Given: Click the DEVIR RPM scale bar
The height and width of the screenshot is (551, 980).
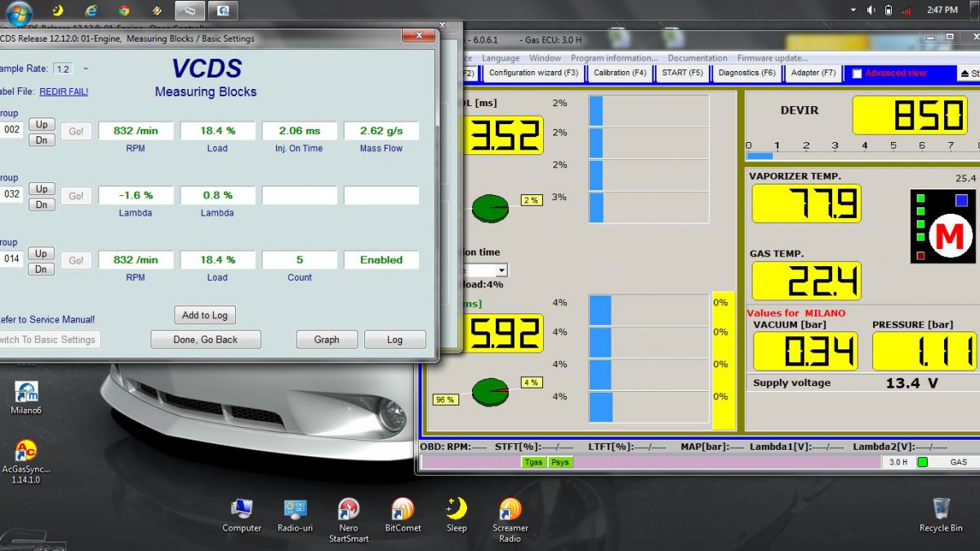Looking at the screenshot, I should (x=862, y=154).
